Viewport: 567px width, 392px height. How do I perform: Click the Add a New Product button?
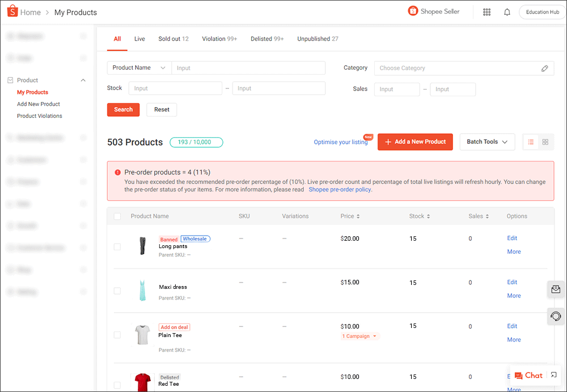click(x=415, y=142)
